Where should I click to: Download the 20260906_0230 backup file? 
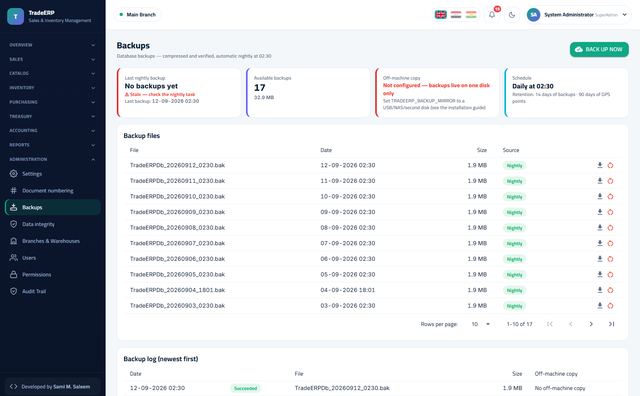tap(600, 259)
